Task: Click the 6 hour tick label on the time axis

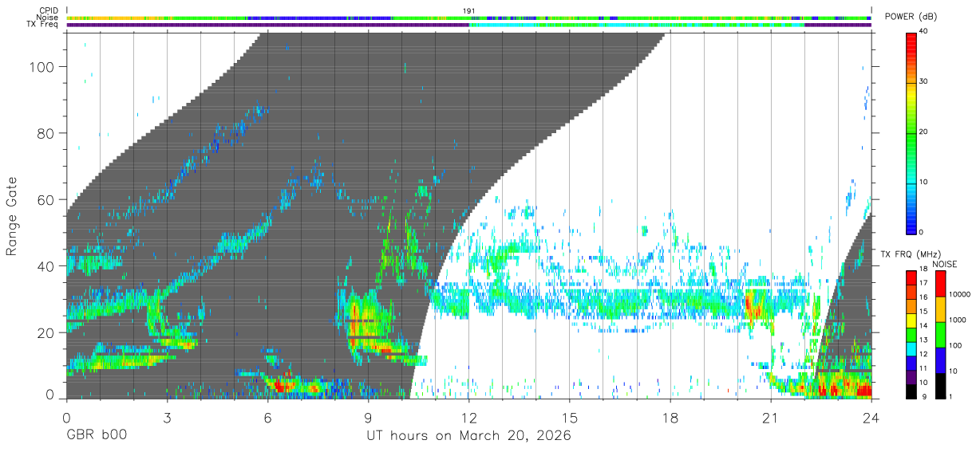Action: point(267,417)
